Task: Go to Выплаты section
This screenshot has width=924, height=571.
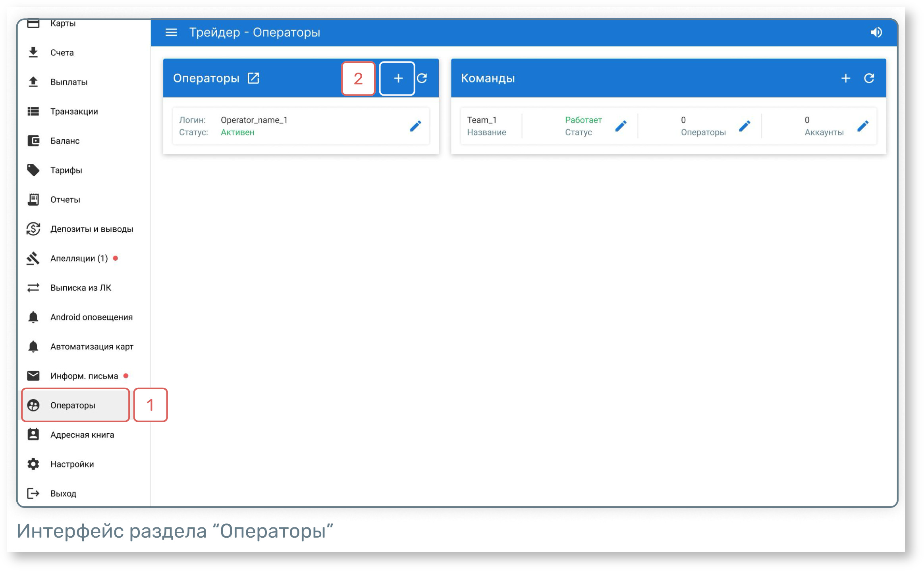Action: 68,82
